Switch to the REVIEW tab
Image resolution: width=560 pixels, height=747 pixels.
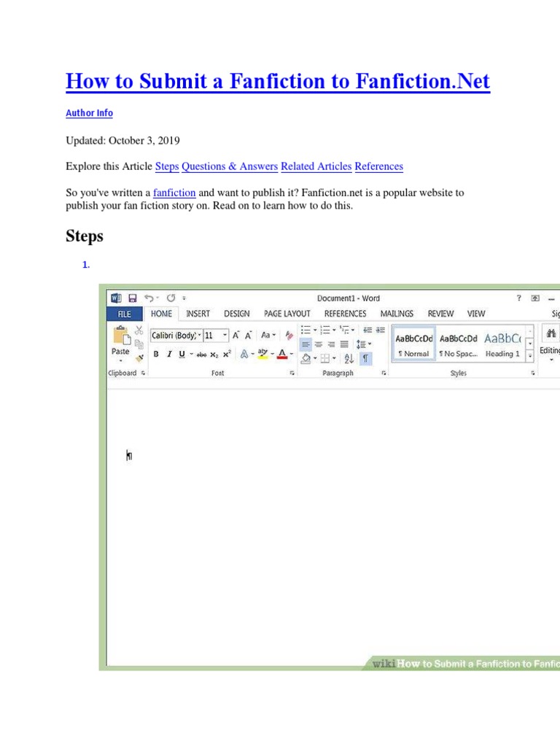440,314
